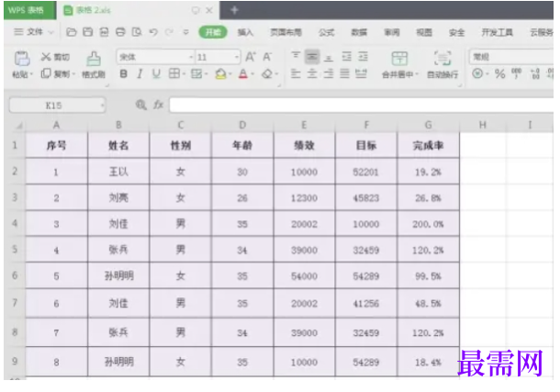Click the Increase Decimal icon

(535, 73)
